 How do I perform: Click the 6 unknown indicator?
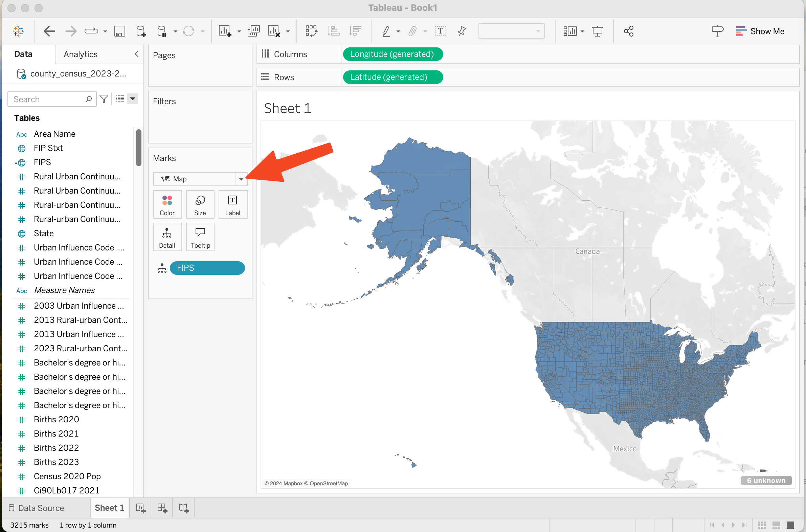766,481
